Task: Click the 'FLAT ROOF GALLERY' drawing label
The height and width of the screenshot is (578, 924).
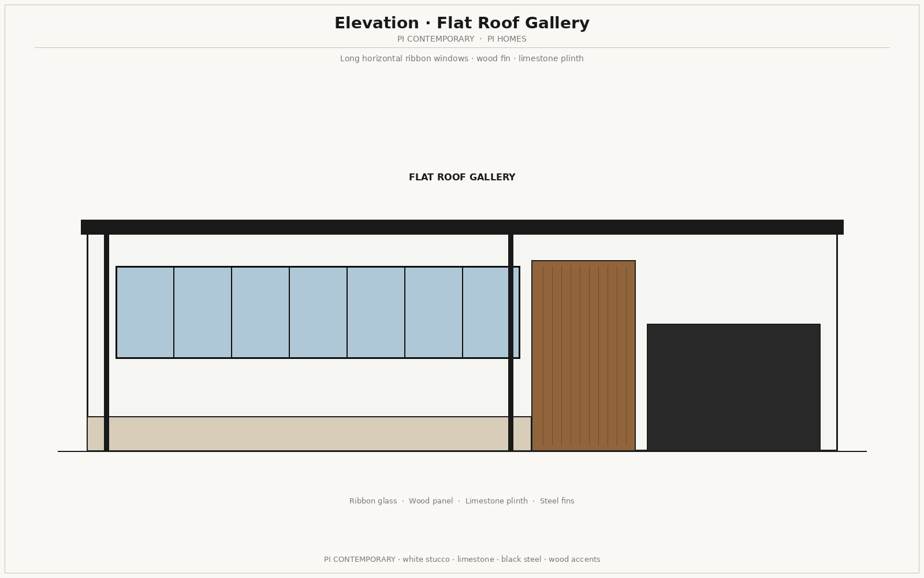Action: pyautogui.click(x=462, y=177)
